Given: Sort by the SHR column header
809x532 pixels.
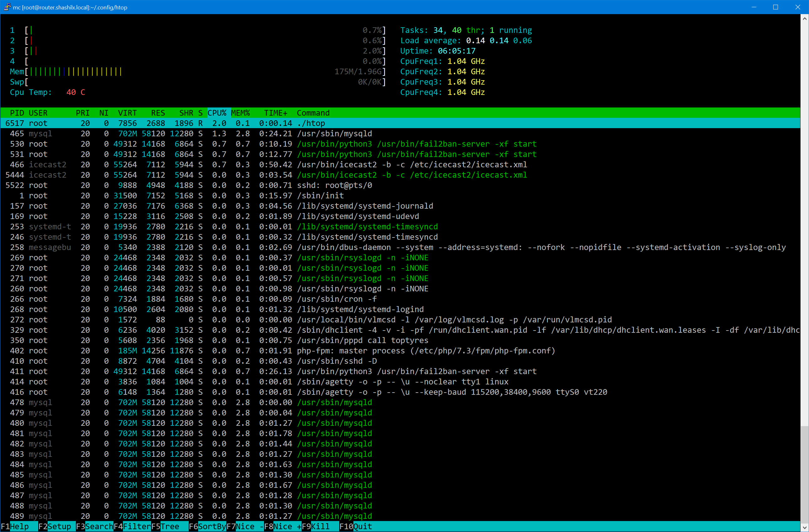Looking at the screenshot, I should 186,113.
